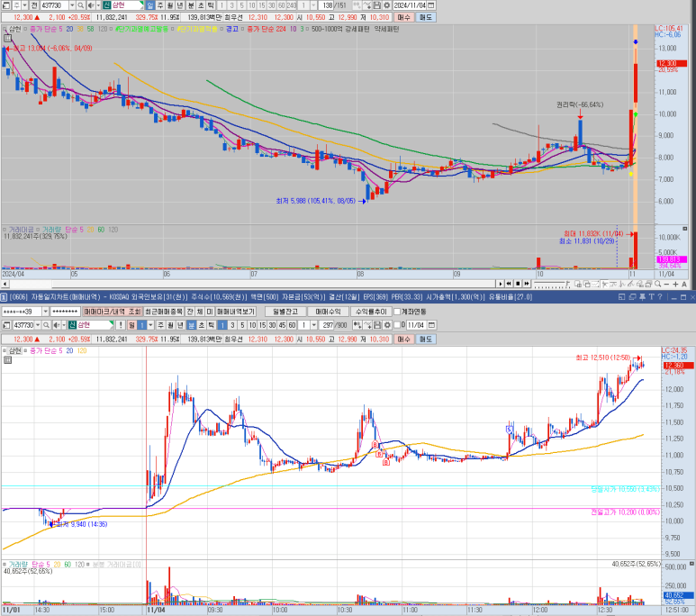The width and height of the screenshot is (696, 616).
Task: Click the exclamation mark button in lower toolbar
Action: pos(121,325)
